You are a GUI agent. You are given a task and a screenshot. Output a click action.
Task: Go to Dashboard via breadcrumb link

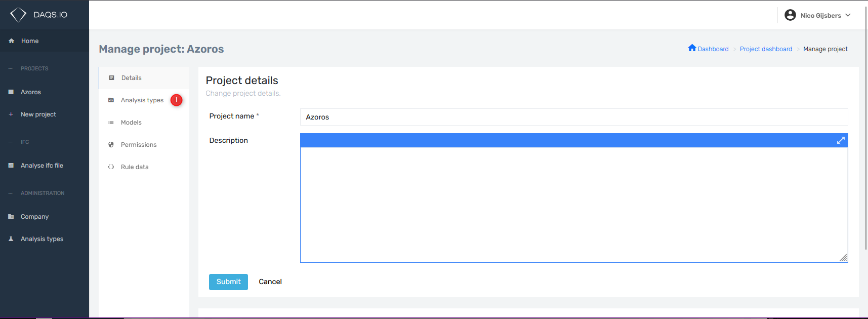tap(713, 49)
